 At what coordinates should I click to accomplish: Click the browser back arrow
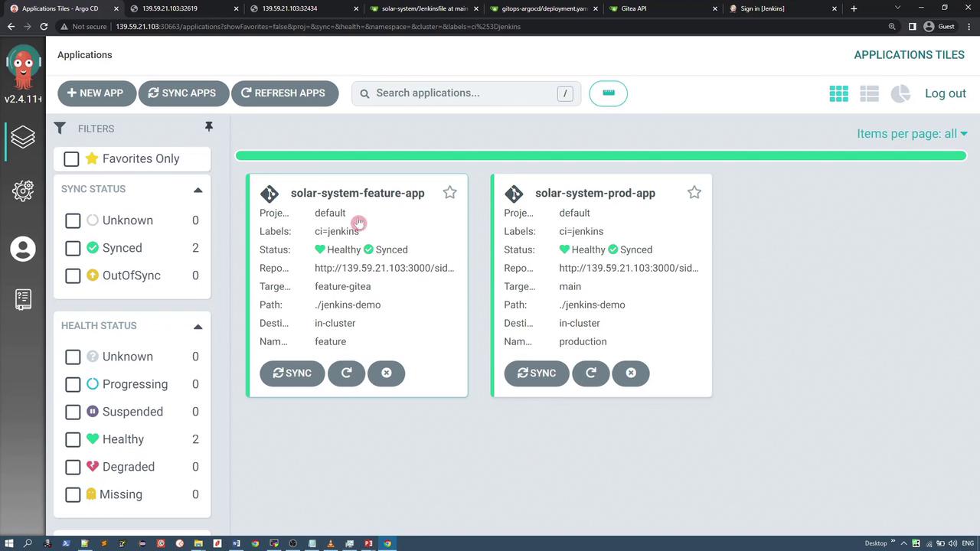[x=11, y=26]
